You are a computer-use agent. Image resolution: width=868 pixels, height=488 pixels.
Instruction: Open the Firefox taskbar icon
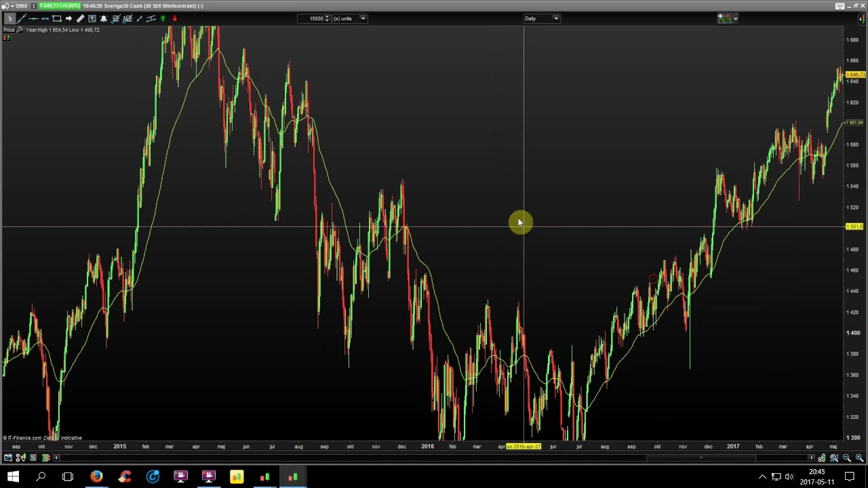pos(96,476)
